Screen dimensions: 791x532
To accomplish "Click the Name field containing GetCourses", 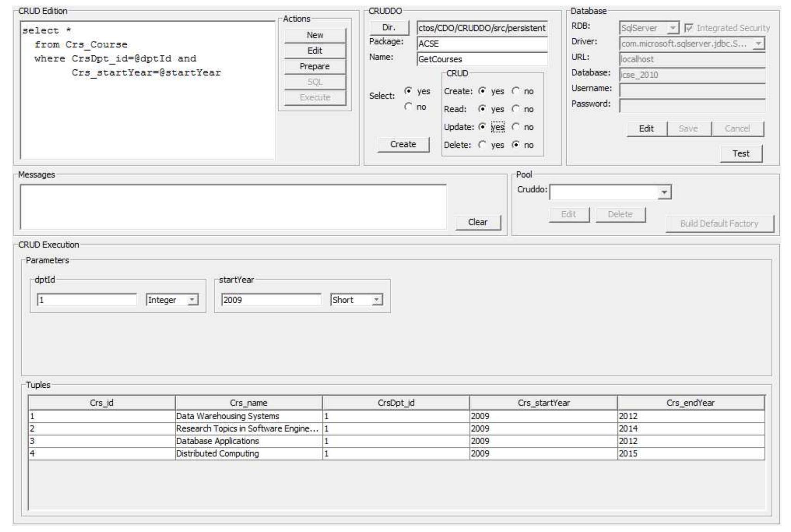I will pyautogui.click(x=482, y=59).
